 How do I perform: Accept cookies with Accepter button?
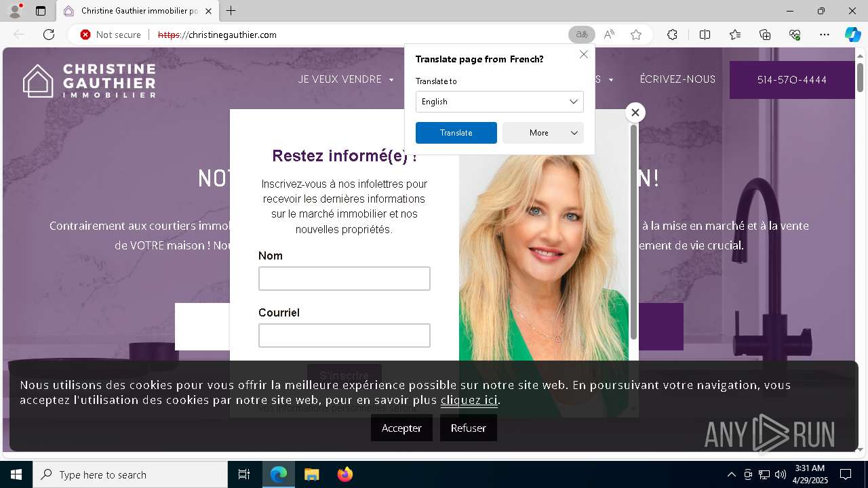click(401, 428)
